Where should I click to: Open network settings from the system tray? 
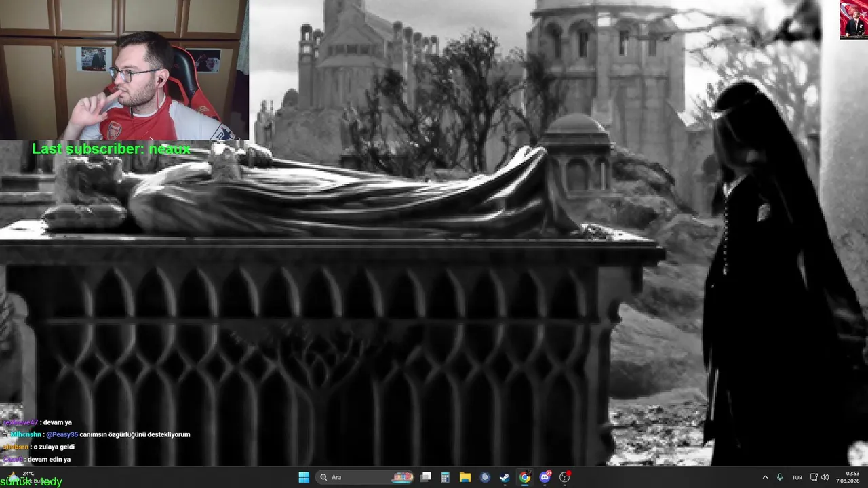click(x=814, y=477)
